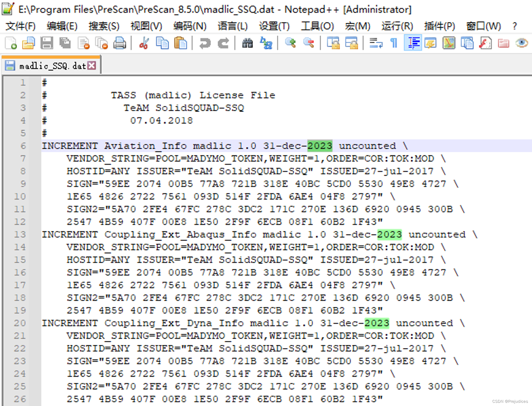Image resolution: width=532 pixels, height=406 pixels.
Task: Click line number 20 in the margin
Action: (x=20, y=323)
